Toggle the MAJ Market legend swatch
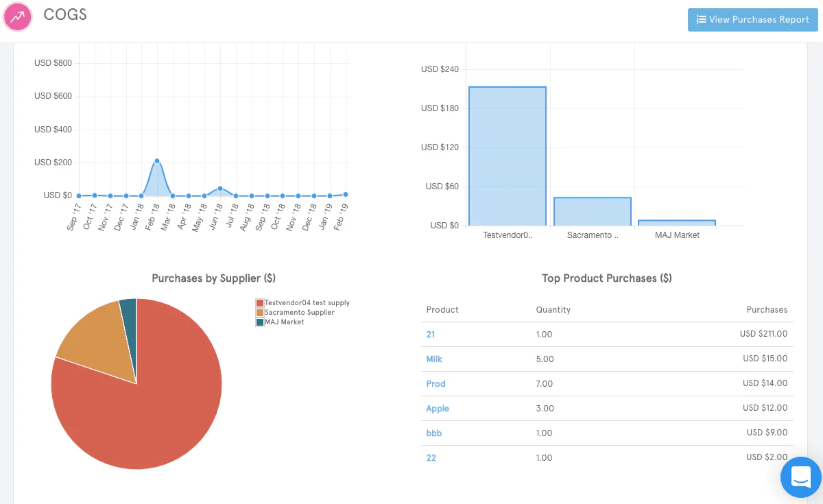Screen dimensions: 823x504 click(260, 322)
